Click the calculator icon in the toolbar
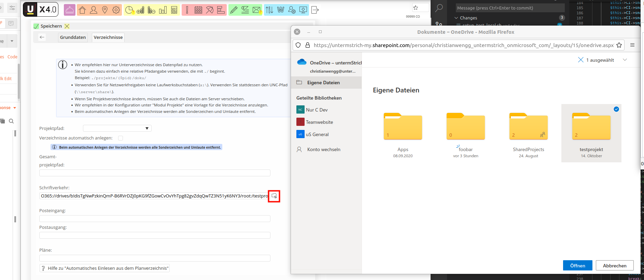The width and height of the screenshot is (644, 280). [174, 10]
